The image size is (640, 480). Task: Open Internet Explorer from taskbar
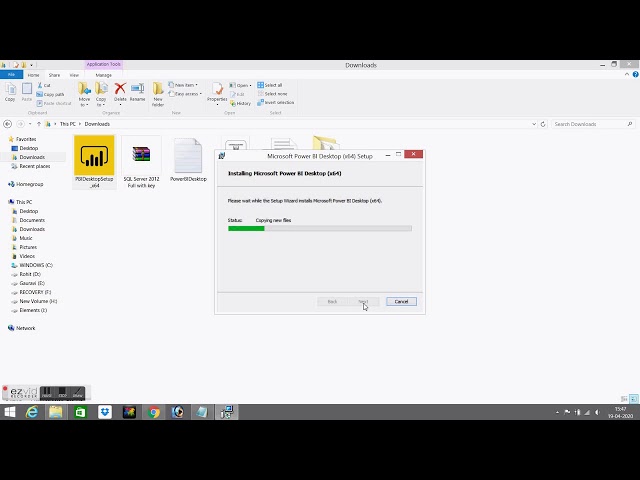[32, 412]
